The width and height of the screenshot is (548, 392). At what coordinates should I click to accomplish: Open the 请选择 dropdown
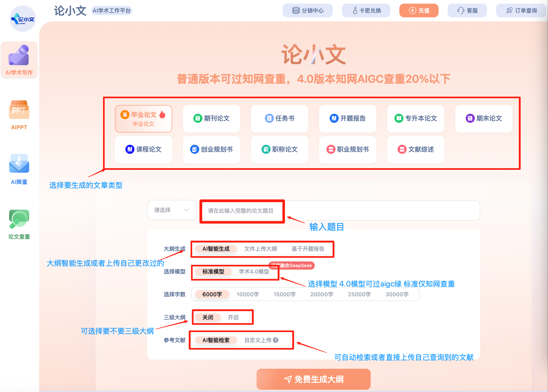(172, 210)
